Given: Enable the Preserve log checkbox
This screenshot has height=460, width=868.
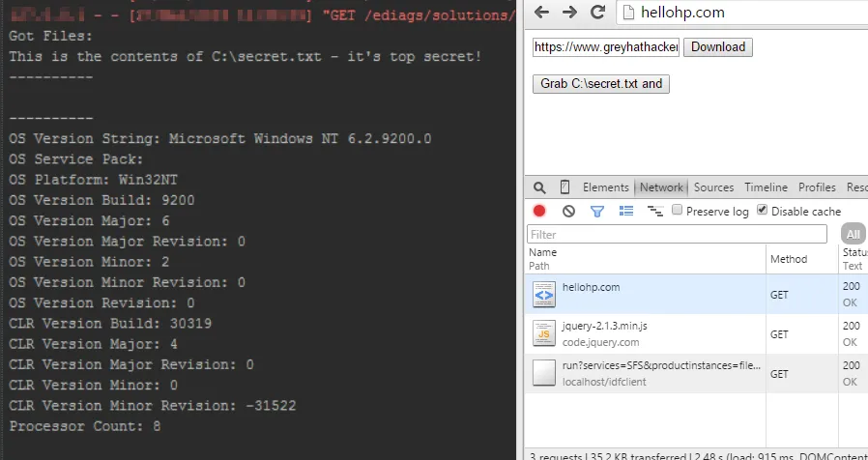Looking at the screenshot, I should [x=678, y=211].
